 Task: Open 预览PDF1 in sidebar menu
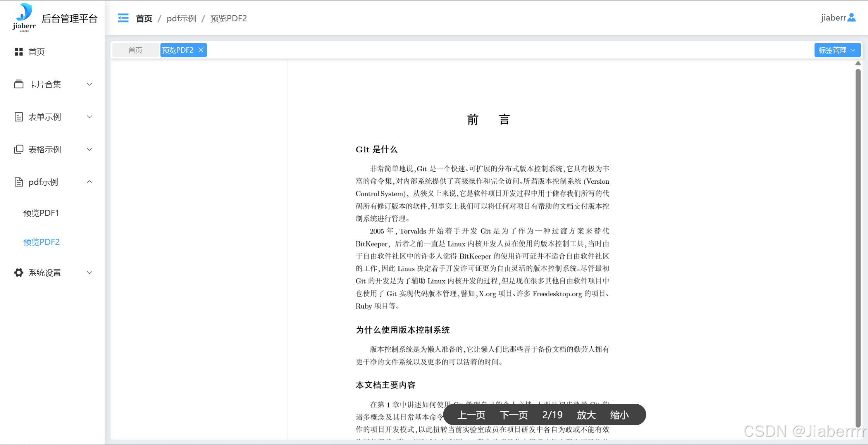coord(41,213)
